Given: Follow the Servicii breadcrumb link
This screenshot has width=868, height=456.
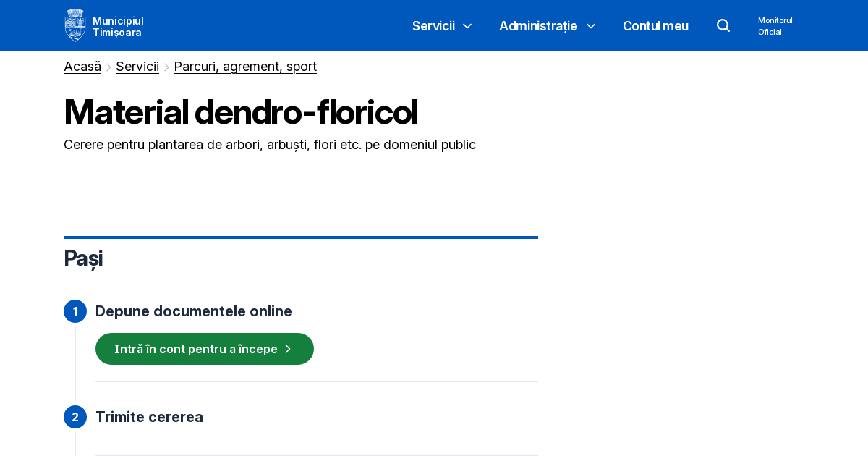Looking at the screenshot, I should (x=137, y=67).
